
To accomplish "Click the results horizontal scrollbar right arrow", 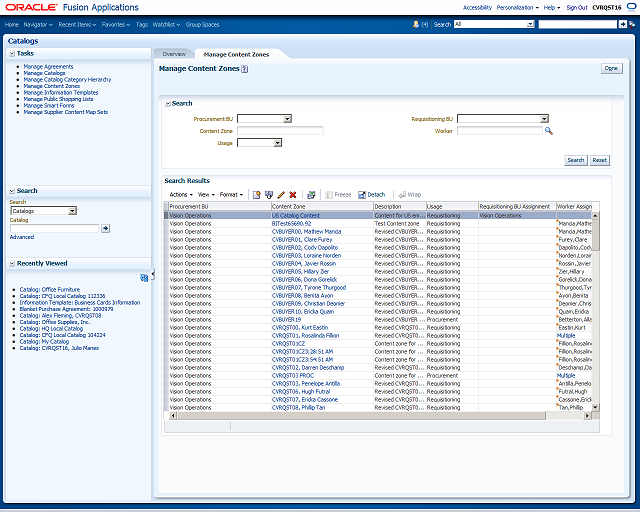I will (x=587, y=416).
